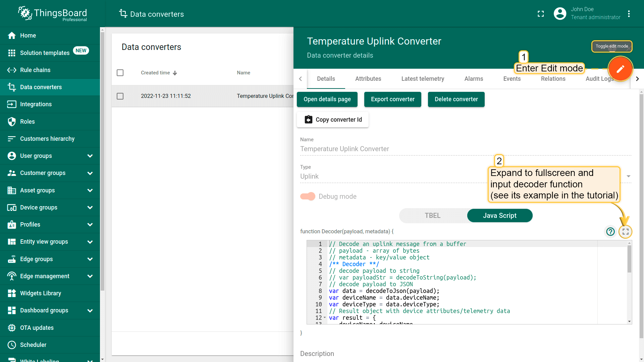
Task: Select TBEL script language option
Action: (x=432, y=216)
